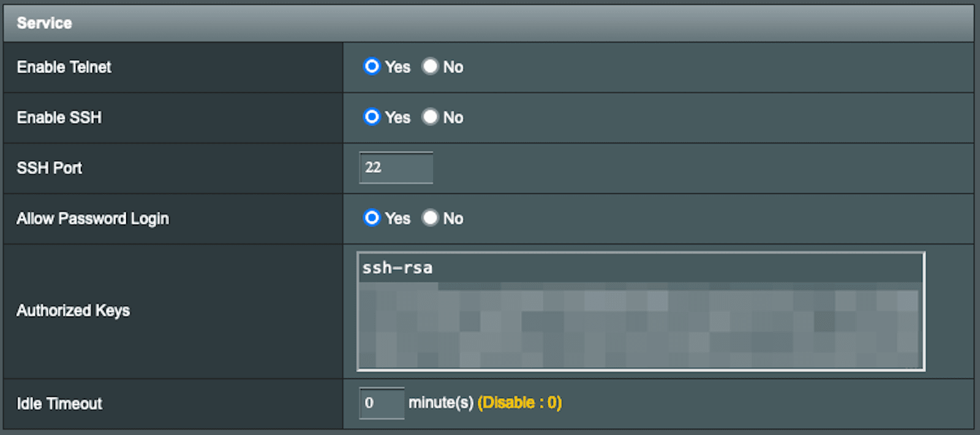This screenshot has height=435, width=980.
Task: Select Yes to enable Telnet
Action: click(x=371, y=67)
